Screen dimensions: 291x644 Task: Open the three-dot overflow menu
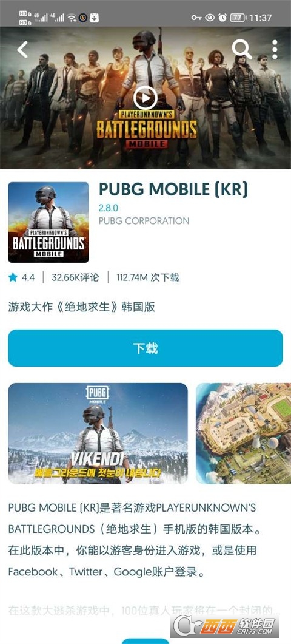275,50
